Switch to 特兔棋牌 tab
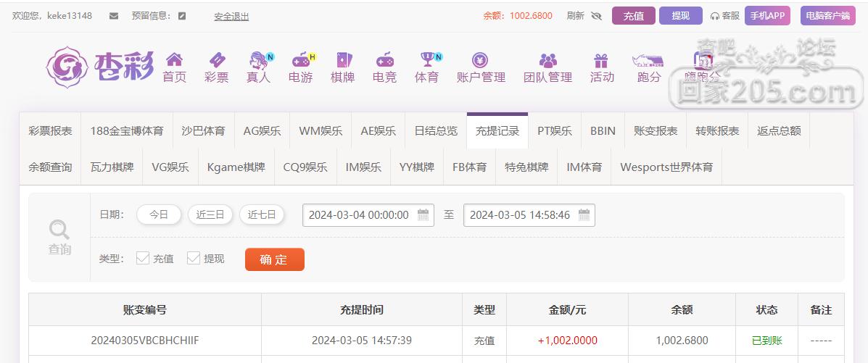The image size is (868, 363). 527,167
